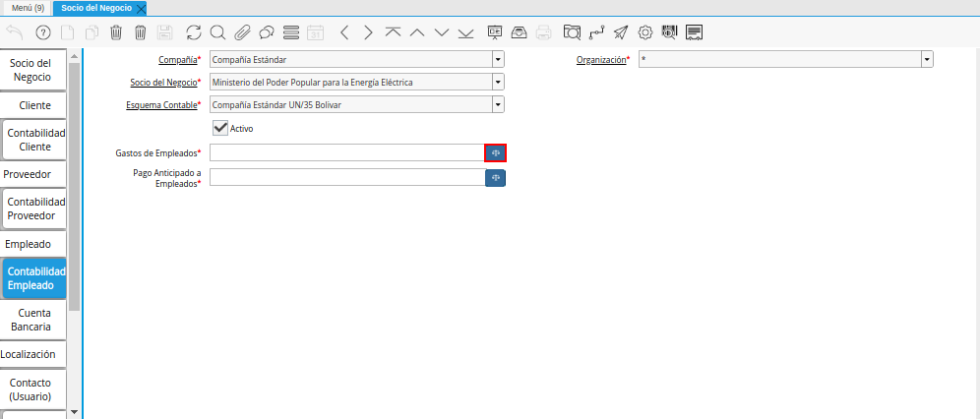Toggle grid view with three-lines icon
This screenshot has height=419, width=980.
click(x=290, y=32)
